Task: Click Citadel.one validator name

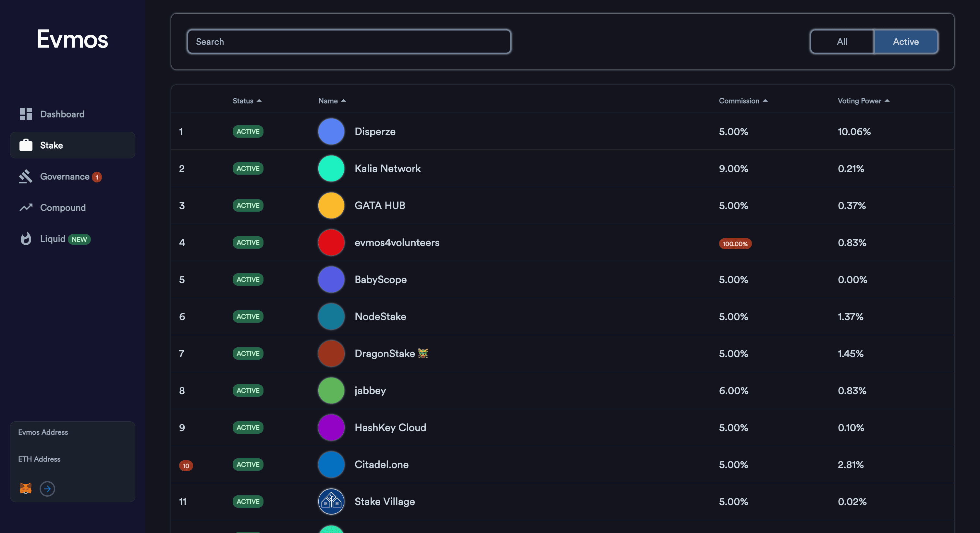Action: point(381,464)
